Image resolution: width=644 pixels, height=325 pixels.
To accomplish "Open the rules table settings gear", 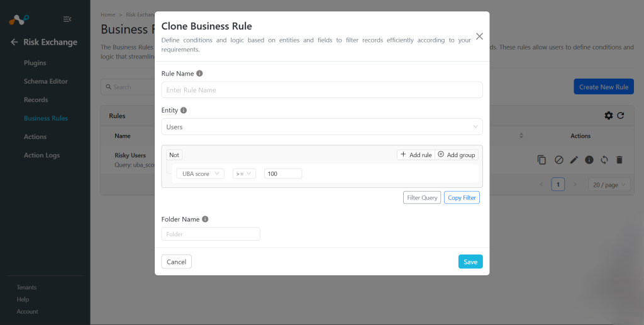I will (x=609, y=116).
